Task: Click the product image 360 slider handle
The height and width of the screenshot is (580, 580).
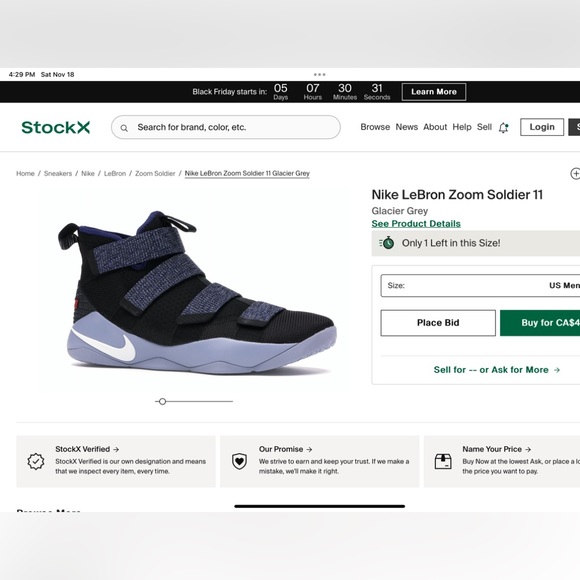Action: pyautogui.click(x=162, y=401)
